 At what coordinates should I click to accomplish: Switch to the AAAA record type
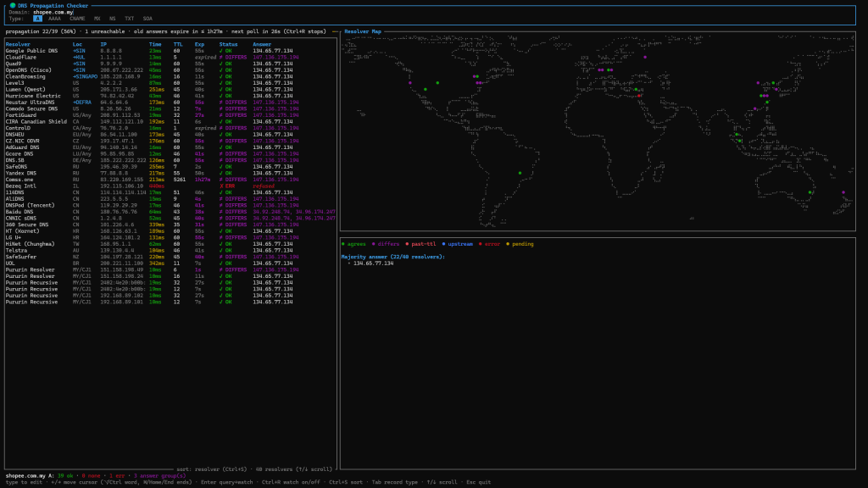(x=54, y=19)
